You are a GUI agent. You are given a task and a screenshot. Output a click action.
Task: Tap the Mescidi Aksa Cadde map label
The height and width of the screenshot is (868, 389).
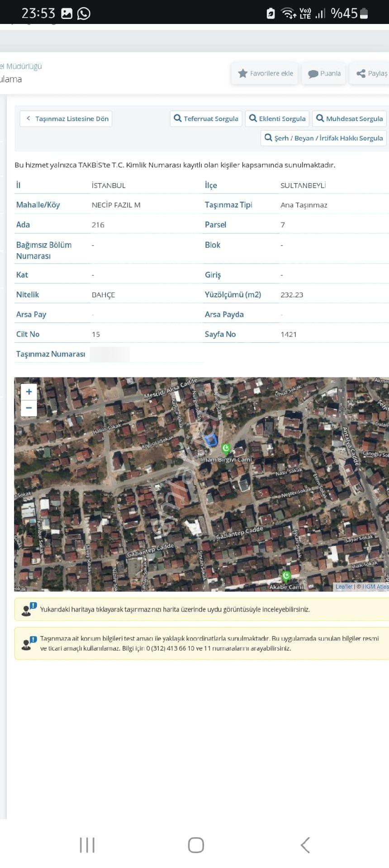(171, 389)
